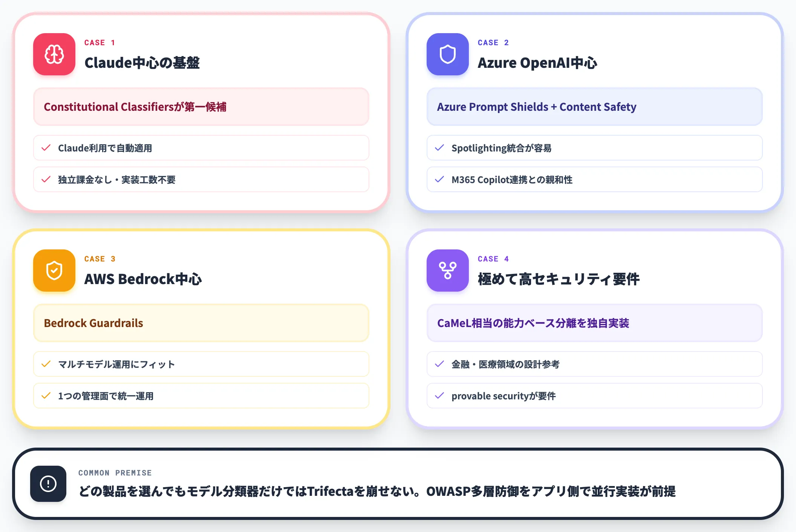Select the CaMeL相当の能力ベース分離を独自実装 banner
796x532 pixels.
coord(595,323)
